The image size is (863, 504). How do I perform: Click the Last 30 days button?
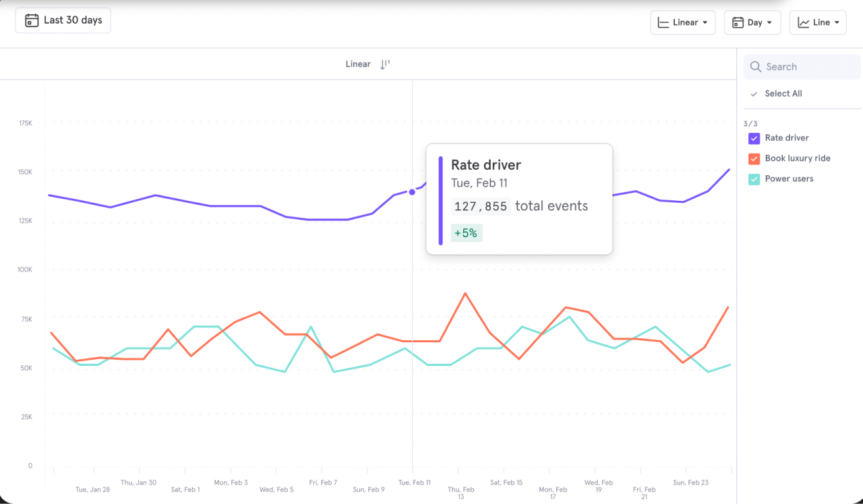coord(63,20)
